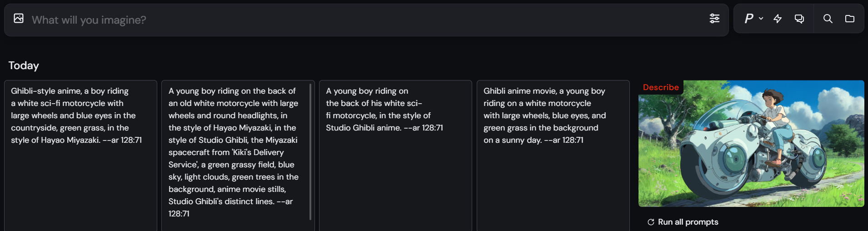Click the red Describe label
Screen dimensions: 868x231
pos(661,87)
